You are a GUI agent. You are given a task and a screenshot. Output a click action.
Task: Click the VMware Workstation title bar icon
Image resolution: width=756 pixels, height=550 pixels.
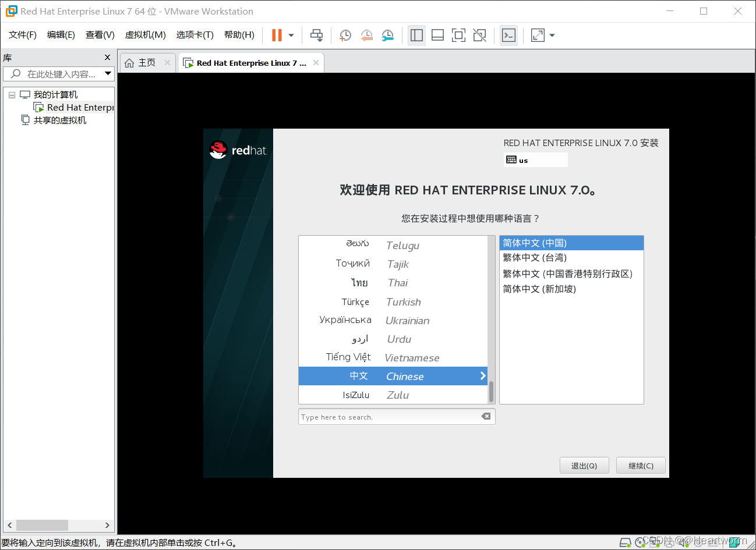click(x=11, y=11)
